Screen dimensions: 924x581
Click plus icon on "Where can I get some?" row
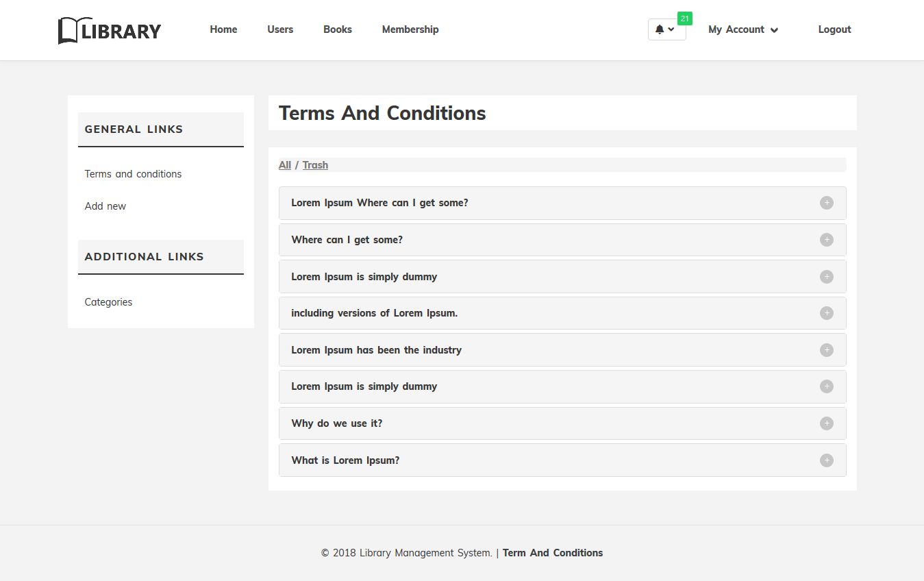pyautogui.click(x=827, y=240)
